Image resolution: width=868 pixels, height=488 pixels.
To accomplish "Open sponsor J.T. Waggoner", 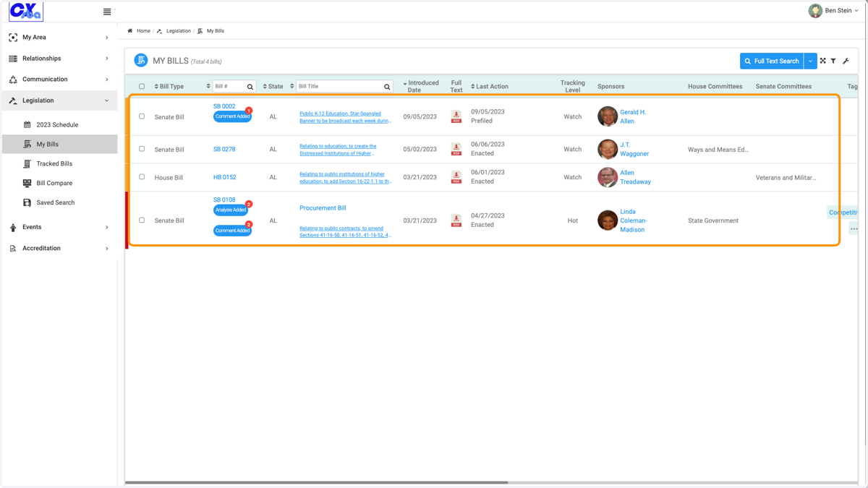I will 634,149.
